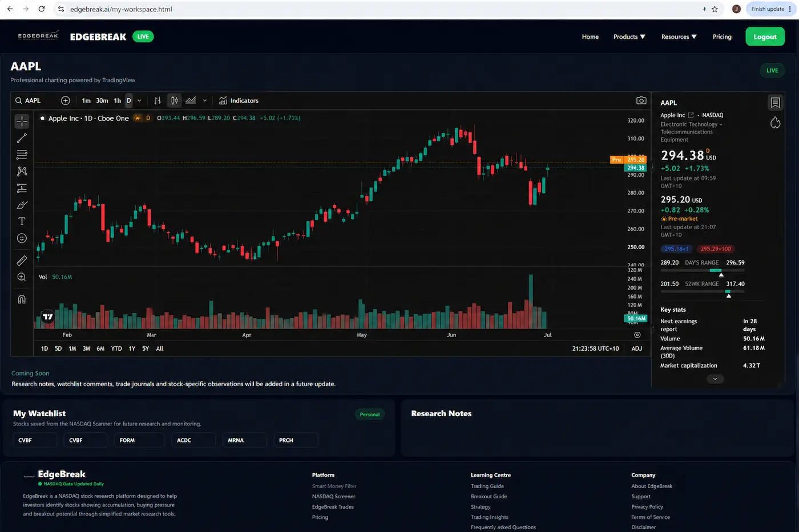Select the text annotation tool
Screen dimensions: 799x532
click(22, 221)
